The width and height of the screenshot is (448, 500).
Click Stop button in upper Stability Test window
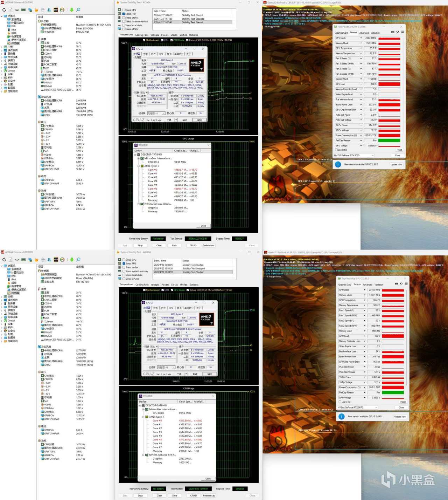140,246
